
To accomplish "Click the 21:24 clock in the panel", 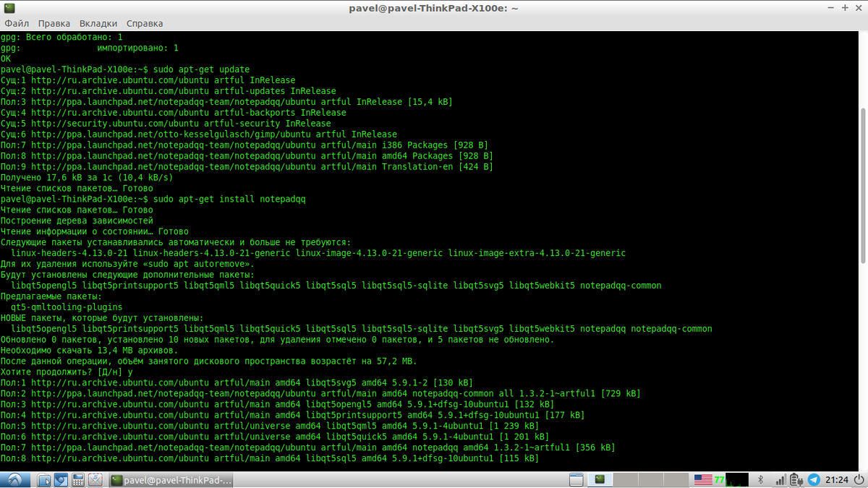I will point(836,479).
